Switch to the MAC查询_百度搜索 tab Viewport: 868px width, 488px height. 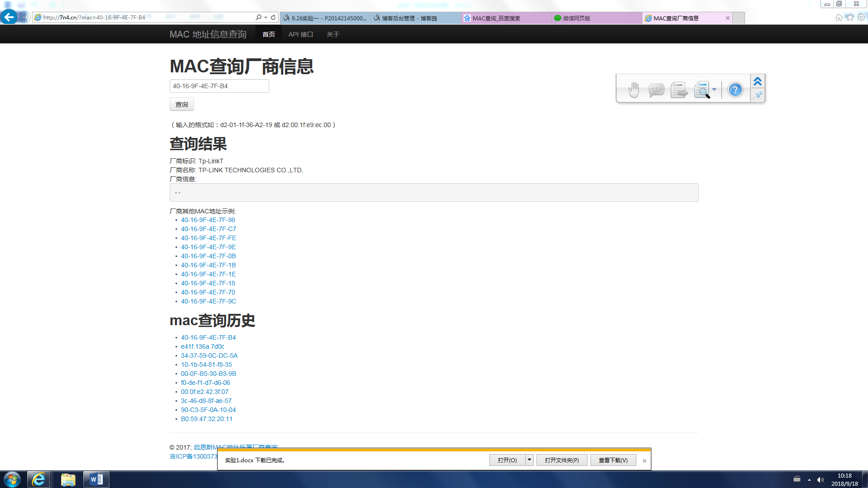coord(506,18)
